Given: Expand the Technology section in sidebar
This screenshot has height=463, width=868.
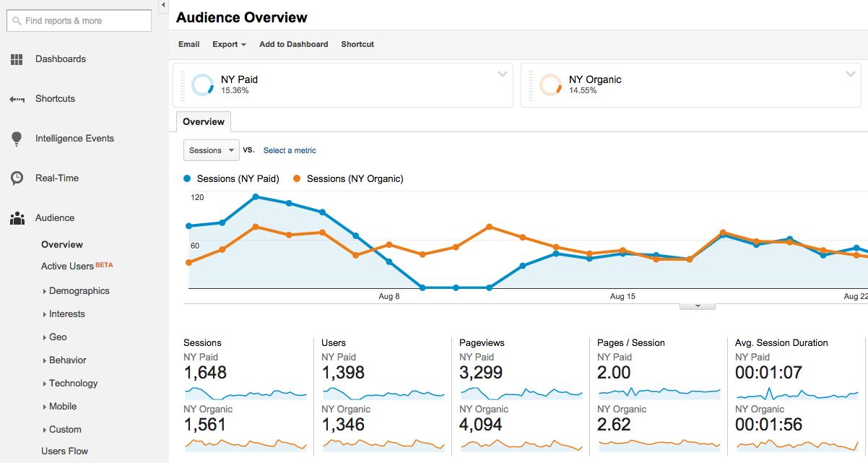Looking at the screenshot, I should point(73,384).
